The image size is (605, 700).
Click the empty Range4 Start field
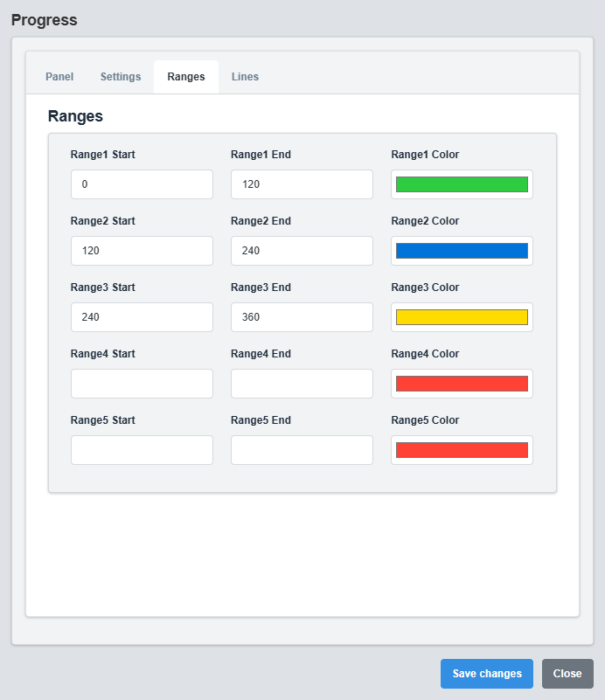tap(142, 384)
